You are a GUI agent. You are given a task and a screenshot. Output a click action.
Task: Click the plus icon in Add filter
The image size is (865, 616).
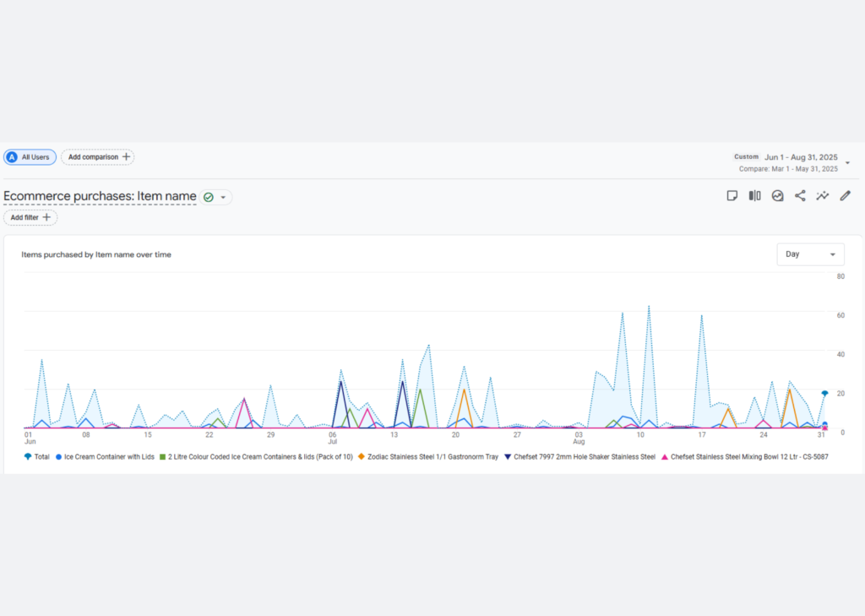tap(46, 217)
